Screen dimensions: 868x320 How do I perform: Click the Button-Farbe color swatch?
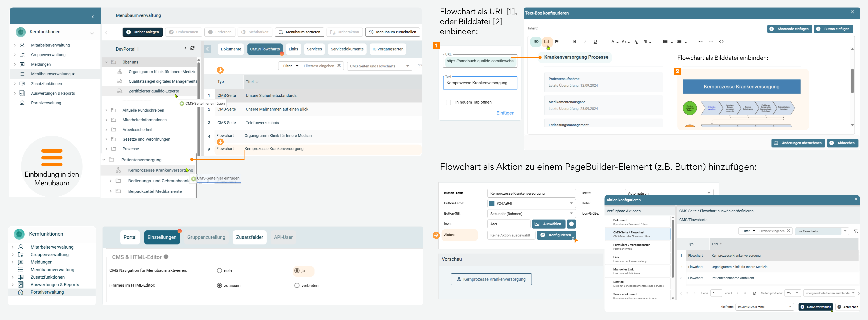[492, 203]
